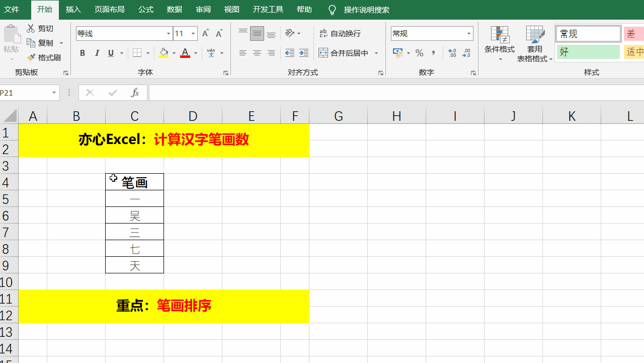Viewport: 644px width, 363px height.
Task: Click the Cut (剪切) scissors icon
Action: click(x=31, y=29)
